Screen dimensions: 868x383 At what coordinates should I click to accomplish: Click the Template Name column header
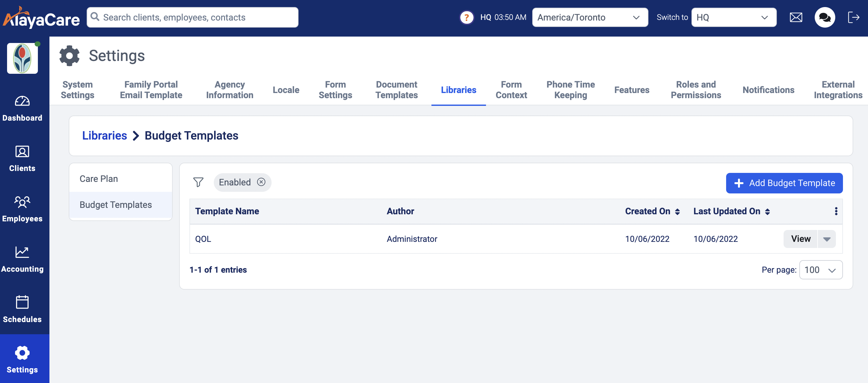click(227, 211)
